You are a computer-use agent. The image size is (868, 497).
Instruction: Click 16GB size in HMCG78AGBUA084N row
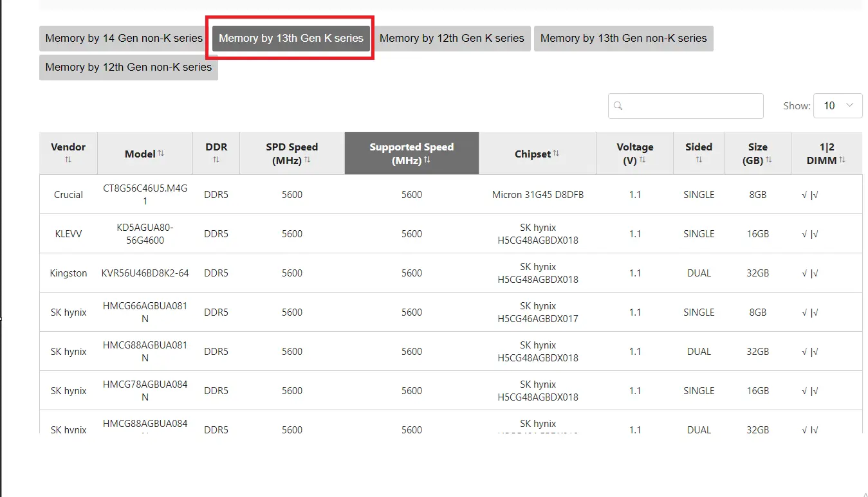tap(758, 391)
